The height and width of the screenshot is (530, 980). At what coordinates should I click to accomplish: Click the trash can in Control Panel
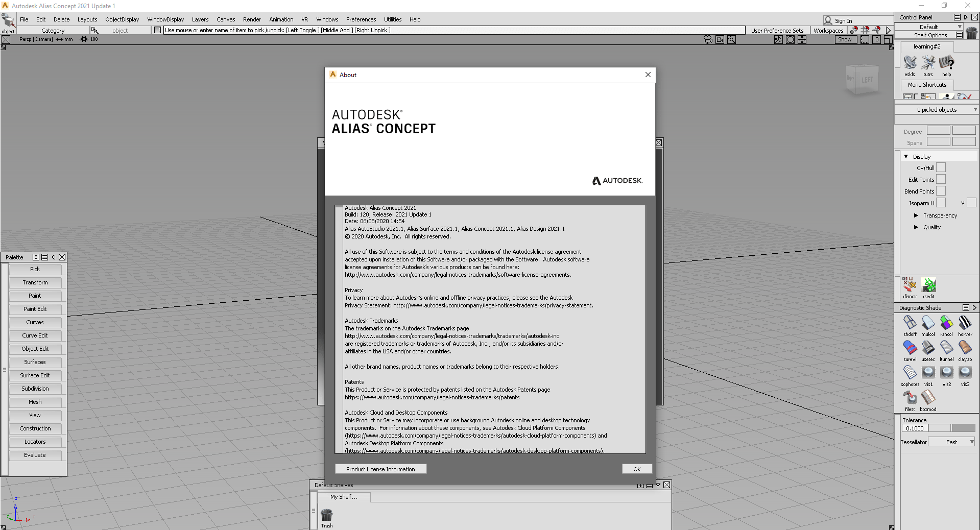pos(971,33)
